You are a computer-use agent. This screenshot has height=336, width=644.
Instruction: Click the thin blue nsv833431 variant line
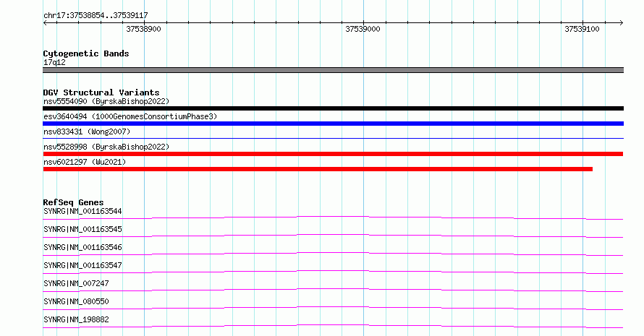tap(333, 138)
